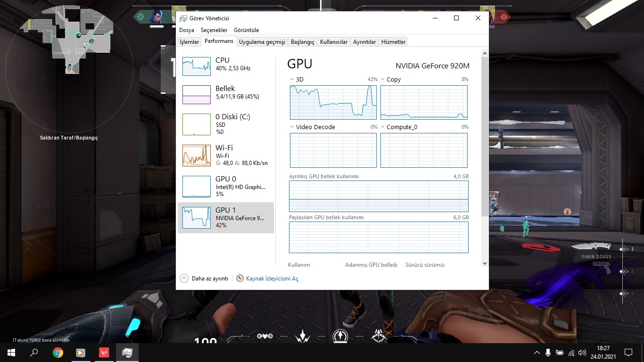Image resolution: width=644 pixels, height=362 pixels.
Task: Click the 3D usage graph
Action: [x=333, y=102]
